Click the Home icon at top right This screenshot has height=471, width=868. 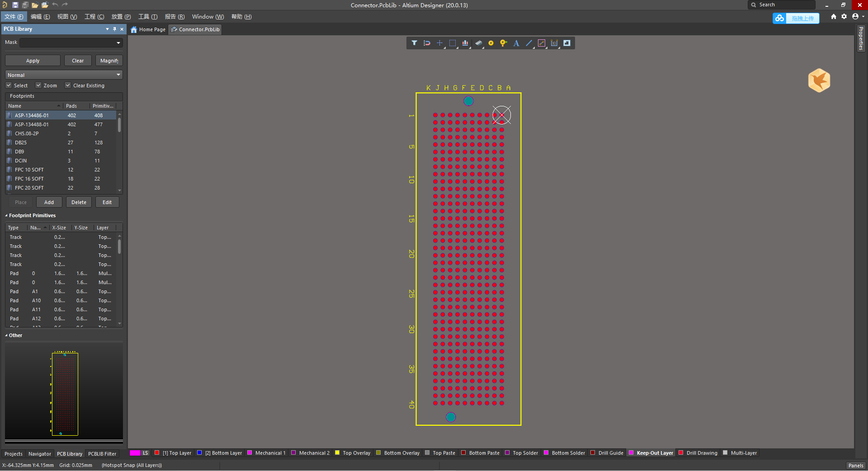coord(834,16)
